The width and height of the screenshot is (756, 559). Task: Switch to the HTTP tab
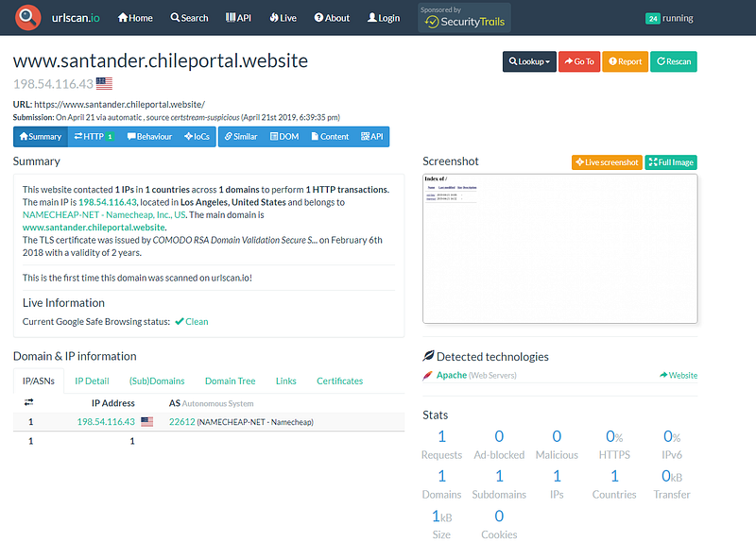coord(94,137)
